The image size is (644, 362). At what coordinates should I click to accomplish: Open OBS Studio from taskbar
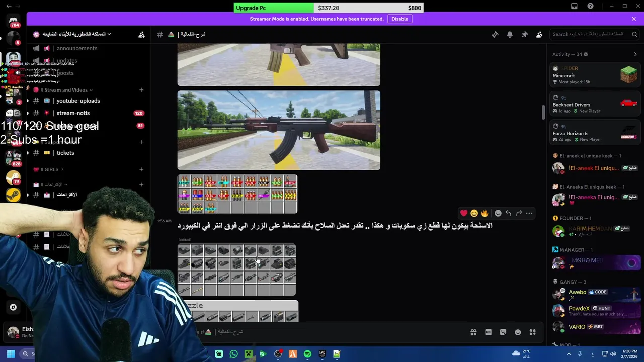[x=278, y=354]
